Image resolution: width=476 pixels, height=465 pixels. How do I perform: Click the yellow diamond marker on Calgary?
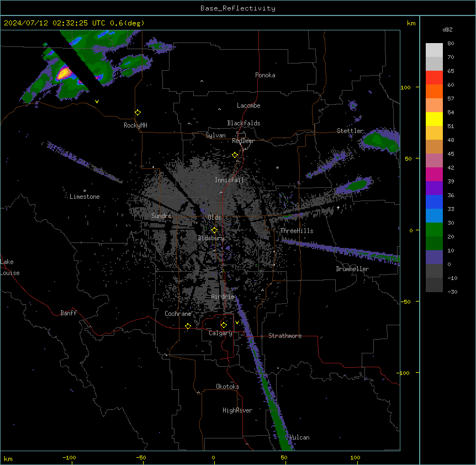click(x=224, y=325)
